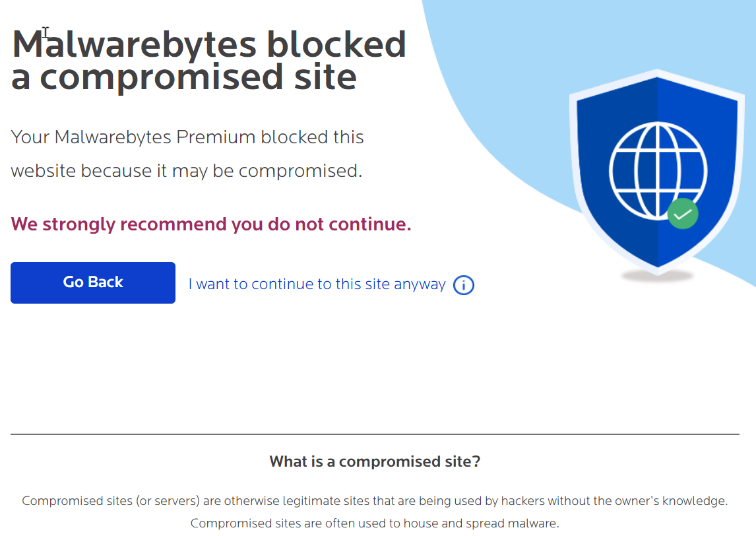The image size is (756, 536).
Task: Click the shadow beneath the shield graphic
Action: [x=657, y=275]
